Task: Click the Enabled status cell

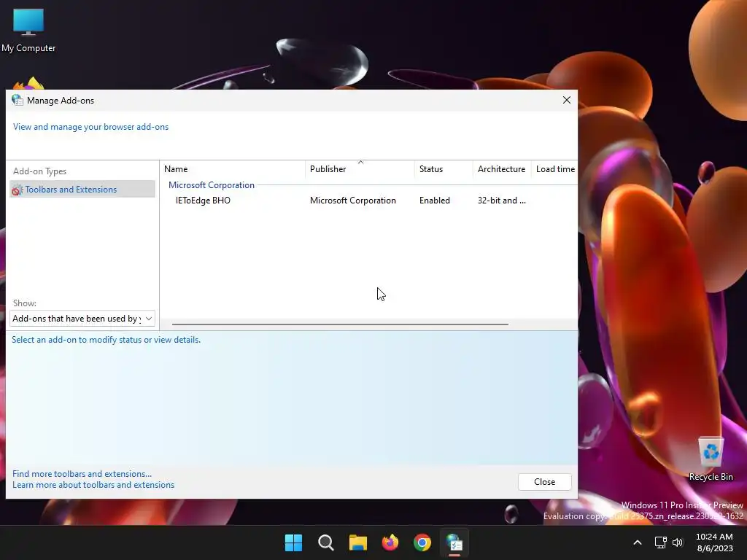Action: [x=435, y=201]
